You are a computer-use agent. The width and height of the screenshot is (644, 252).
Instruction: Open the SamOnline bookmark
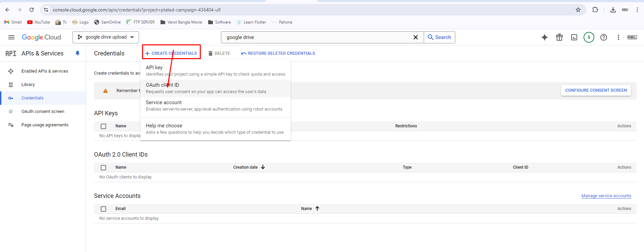coord(107,22)
